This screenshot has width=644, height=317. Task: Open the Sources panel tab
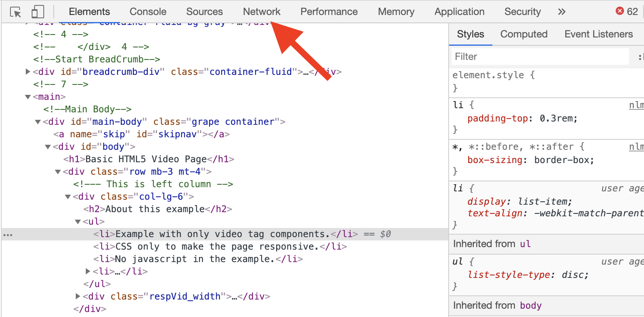pos(205,12)
